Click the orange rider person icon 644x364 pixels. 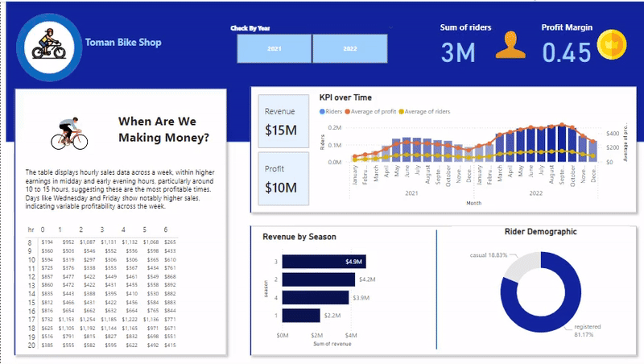(510, 45)
